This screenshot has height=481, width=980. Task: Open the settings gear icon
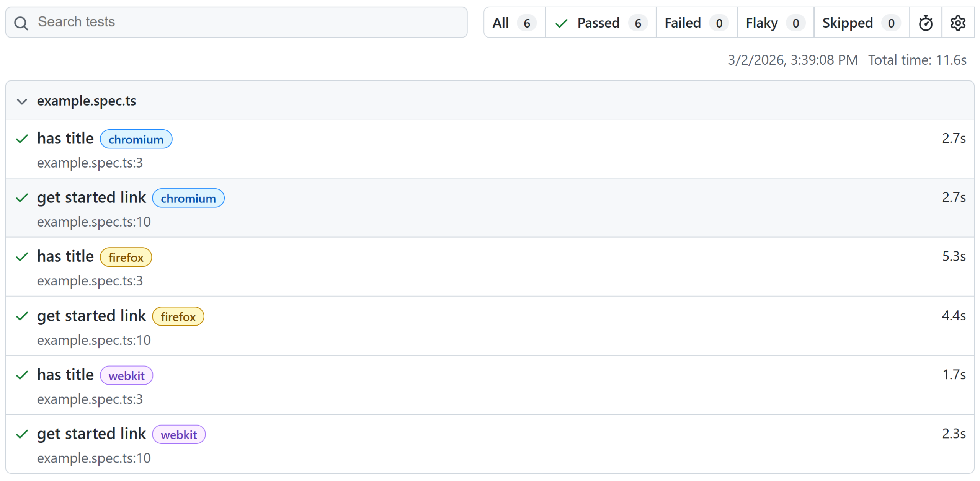[957, 23]
